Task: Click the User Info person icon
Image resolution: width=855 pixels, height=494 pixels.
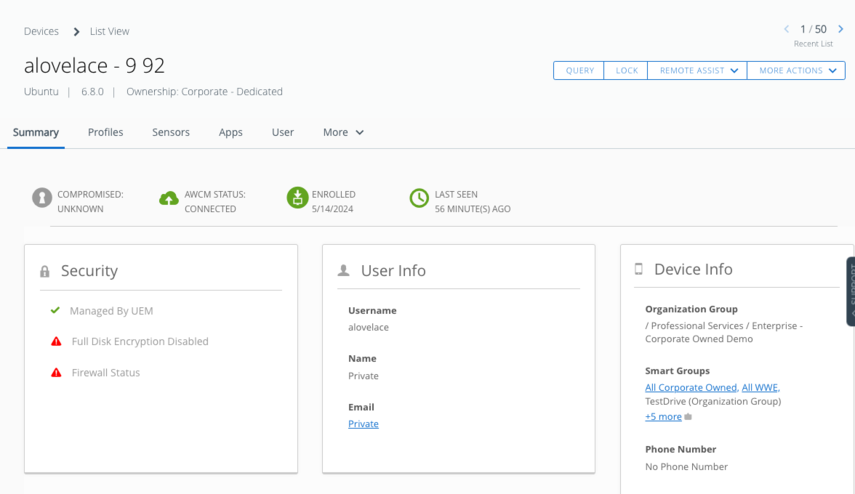Action: click(x=344, y=271)
